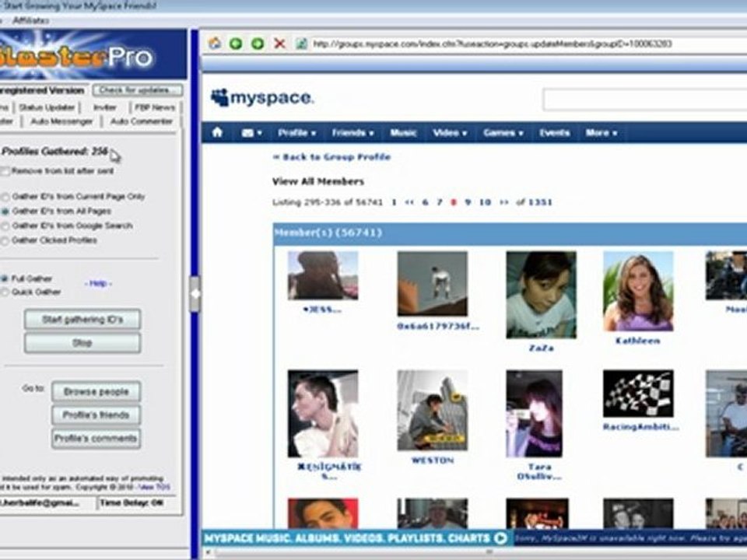Click Back to Group Profile link
This screenshot has width=747, height=560.
[x=331, y=157]
